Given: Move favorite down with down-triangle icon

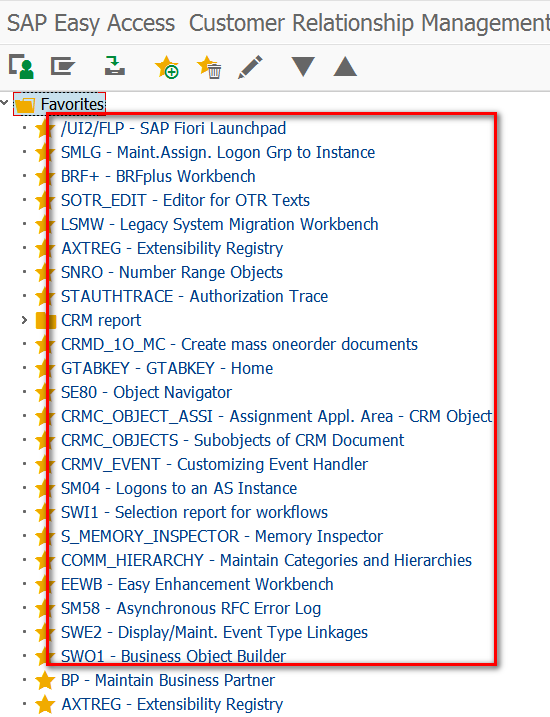Looking at the screenshot, I should tap(303, 66).
